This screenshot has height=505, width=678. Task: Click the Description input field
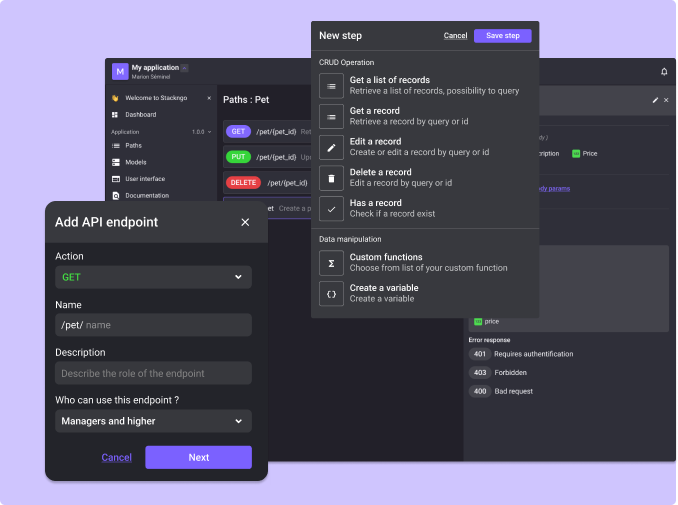[153, 373]
